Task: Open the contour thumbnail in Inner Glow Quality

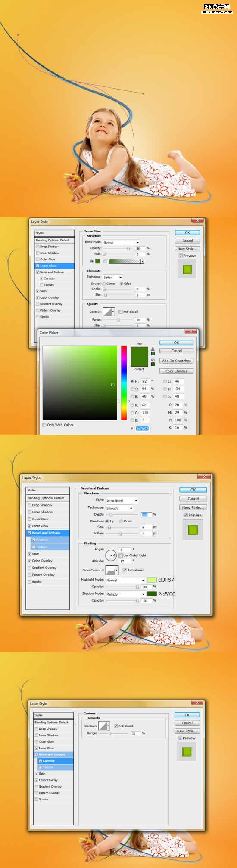Action: (107, 312)
